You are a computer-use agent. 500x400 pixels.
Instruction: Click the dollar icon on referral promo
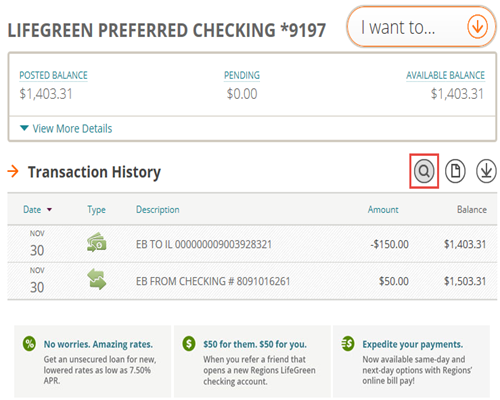click(189, 344)
